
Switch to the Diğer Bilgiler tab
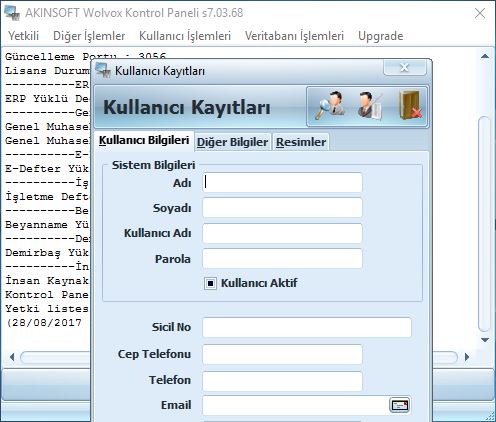pyautogui.click(x=233, y=142)
